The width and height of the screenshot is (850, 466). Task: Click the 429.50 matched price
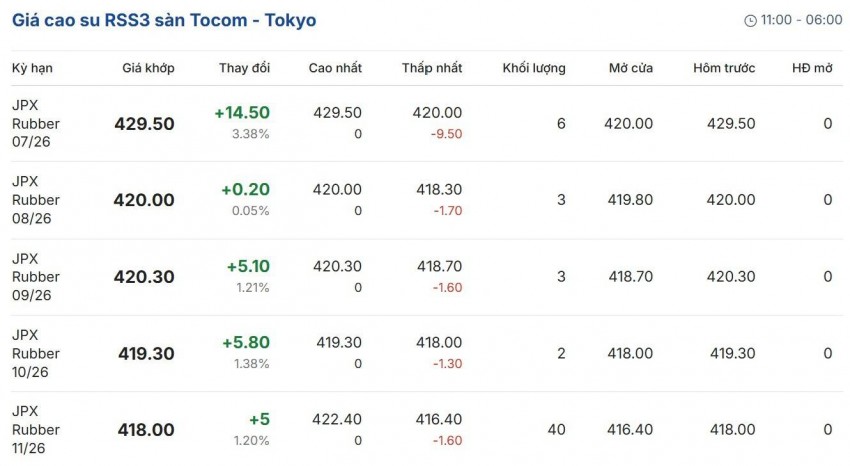point(144,124)
